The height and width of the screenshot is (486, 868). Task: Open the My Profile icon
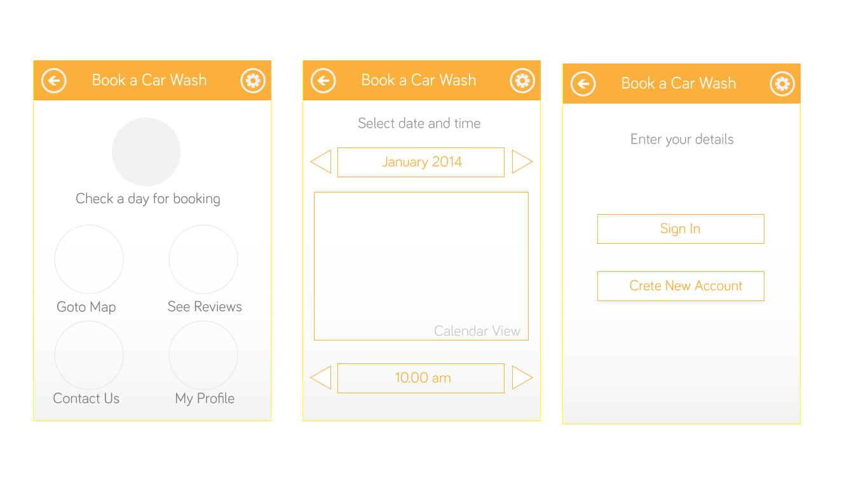pyautogui.click(x=203, y=354)
